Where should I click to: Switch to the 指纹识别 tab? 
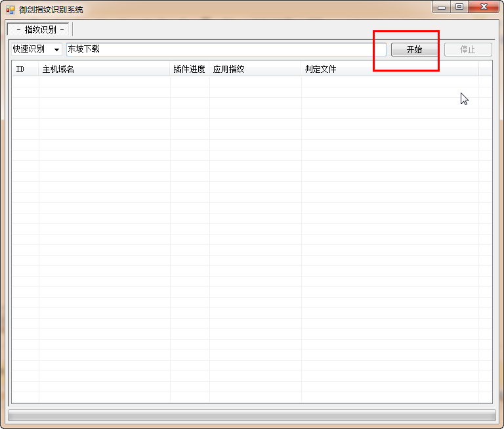tap(39, 30)
